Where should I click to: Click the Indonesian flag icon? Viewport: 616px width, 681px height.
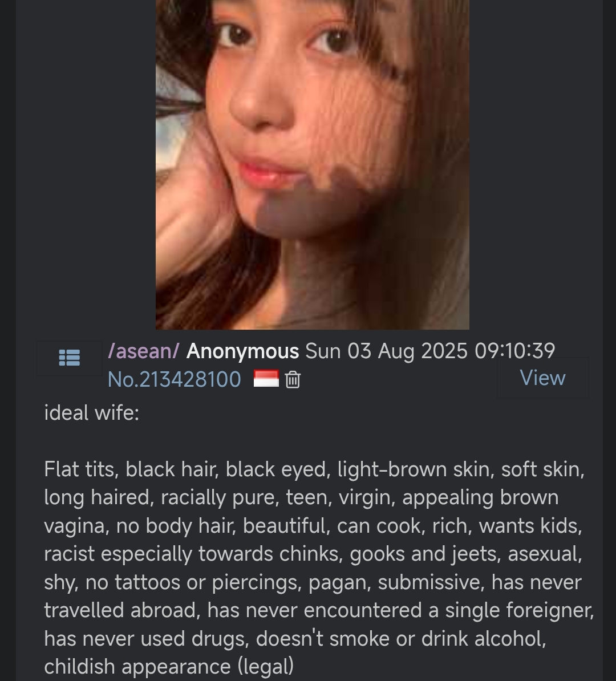266,379
